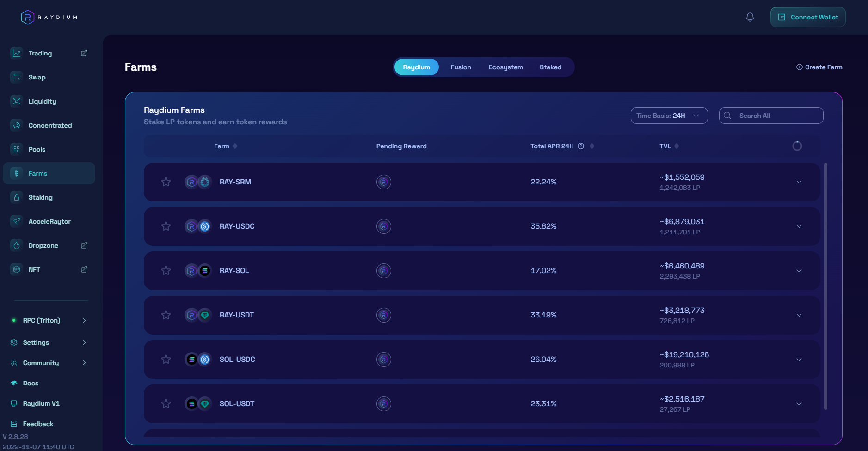868x451 pixels.
Task: Click the refresh circle in the table header
Action: (797, 146)
